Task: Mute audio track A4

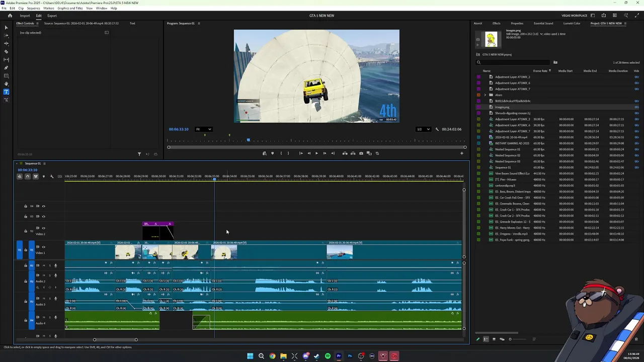Action: [43, 317]
